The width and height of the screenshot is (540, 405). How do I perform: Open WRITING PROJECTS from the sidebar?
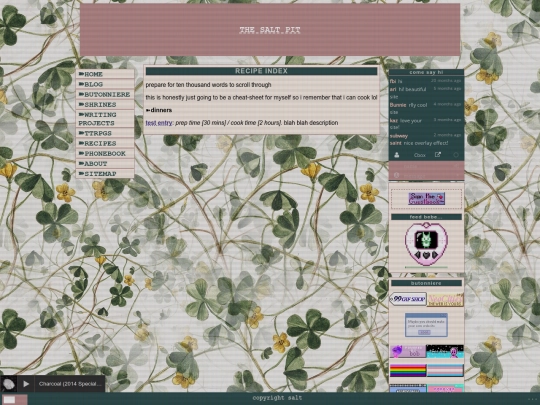click(105, 118)
